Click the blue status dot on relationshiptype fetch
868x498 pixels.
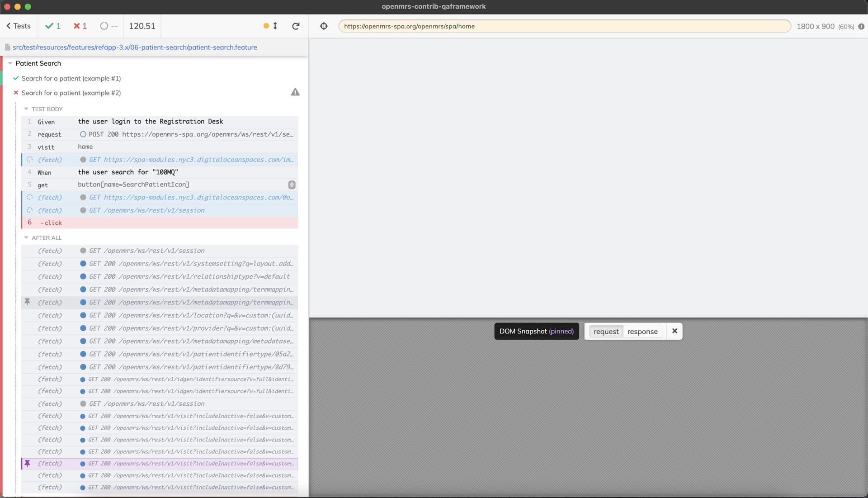click(83, 276)
